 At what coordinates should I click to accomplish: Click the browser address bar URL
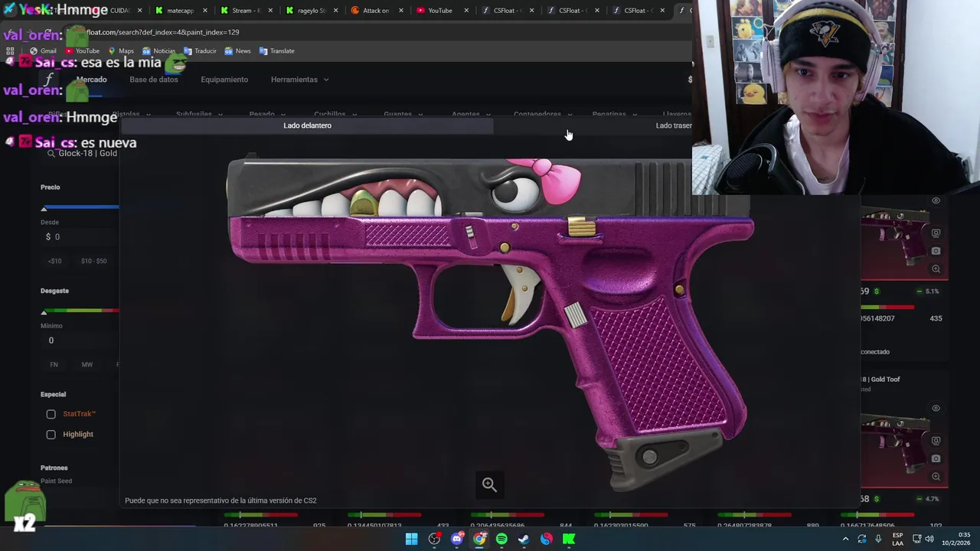[x=162, y=32]
